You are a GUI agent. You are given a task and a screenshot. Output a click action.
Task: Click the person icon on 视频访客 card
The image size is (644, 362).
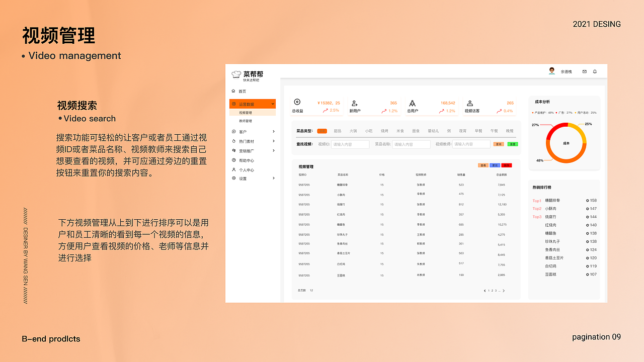(x=470, y=103)
